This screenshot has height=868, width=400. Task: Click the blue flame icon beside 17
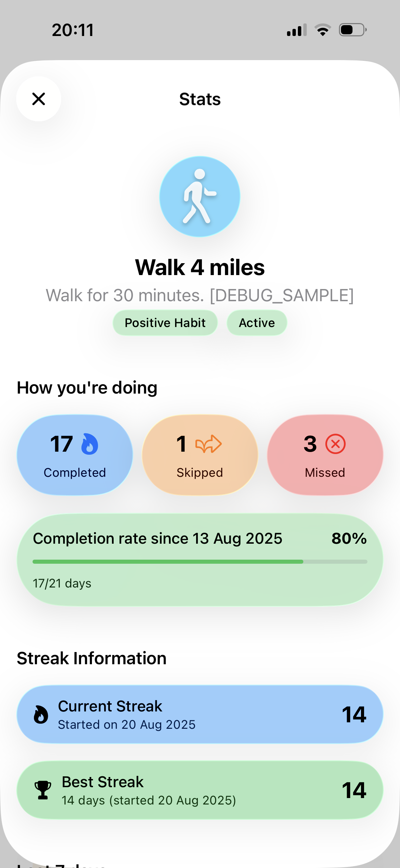(x=90, y=444)
